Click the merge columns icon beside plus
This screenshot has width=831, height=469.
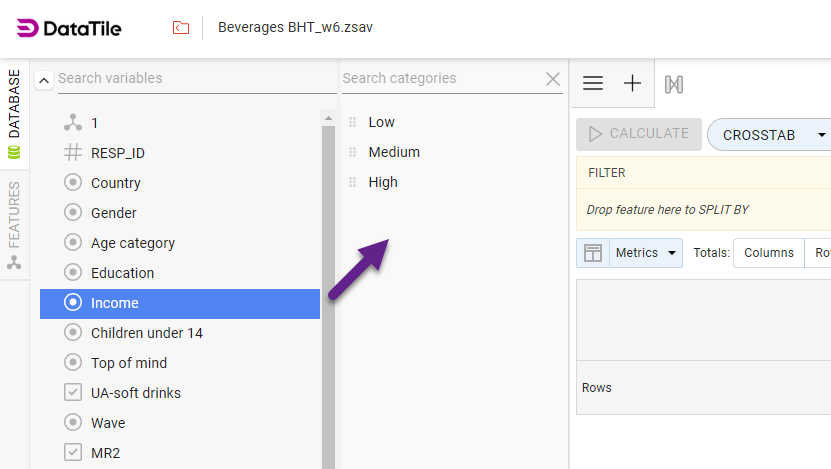tap(674, 84)
